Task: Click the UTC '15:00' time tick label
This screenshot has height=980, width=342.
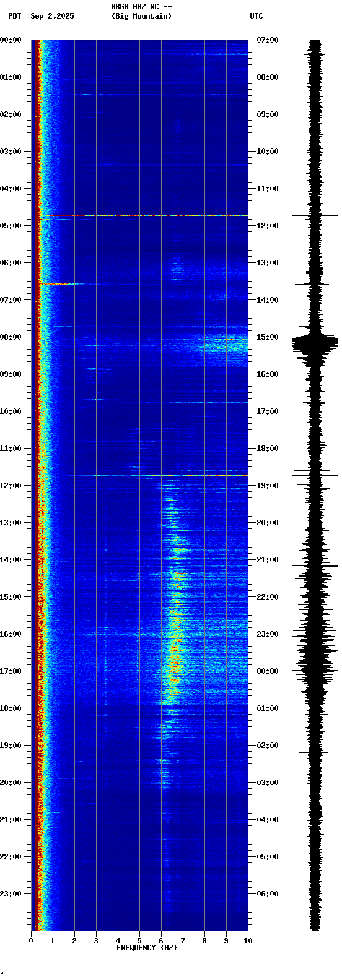Action: point(268,337)
